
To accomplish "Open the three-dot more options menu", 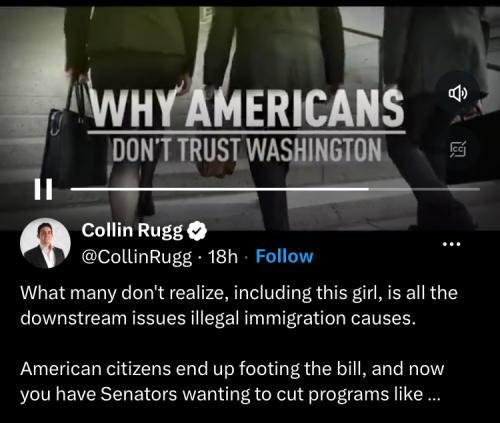I will (452, 244).
